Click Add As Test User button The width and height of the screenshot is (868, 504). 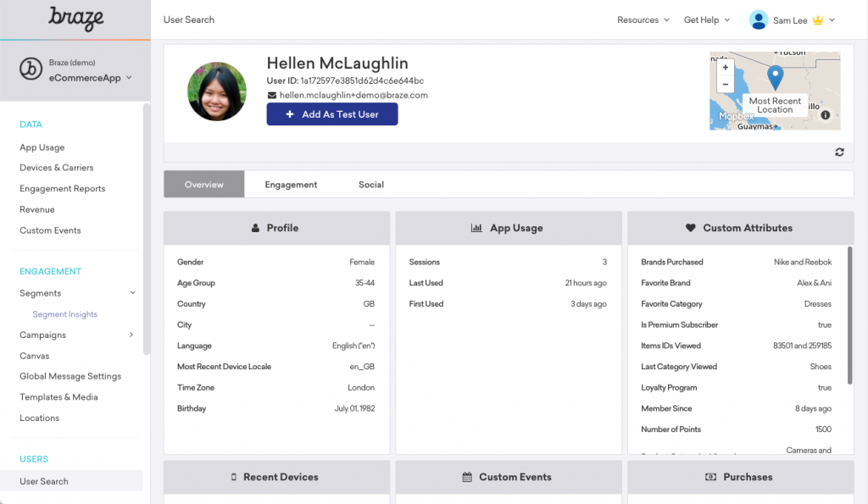[332, 114]
